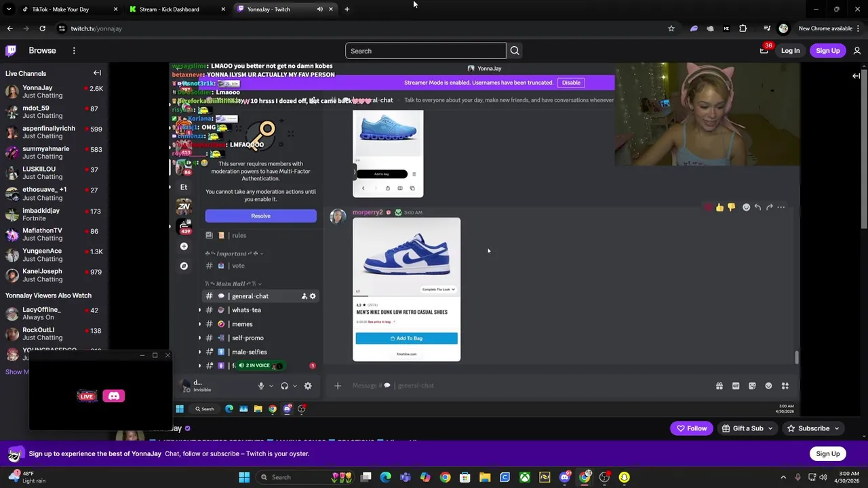Click thumbs up reaction on morperry2 message
The height and width of the screenshot is (488, 868).
(719, 207)
